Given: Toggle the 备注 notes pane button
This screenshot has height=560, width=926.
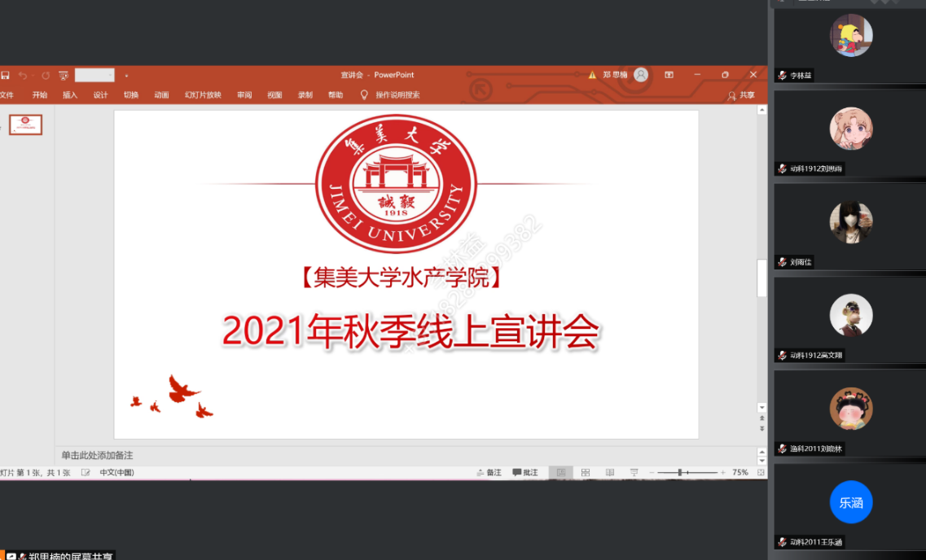Looking at the screenshot, I should coord(489,473).
